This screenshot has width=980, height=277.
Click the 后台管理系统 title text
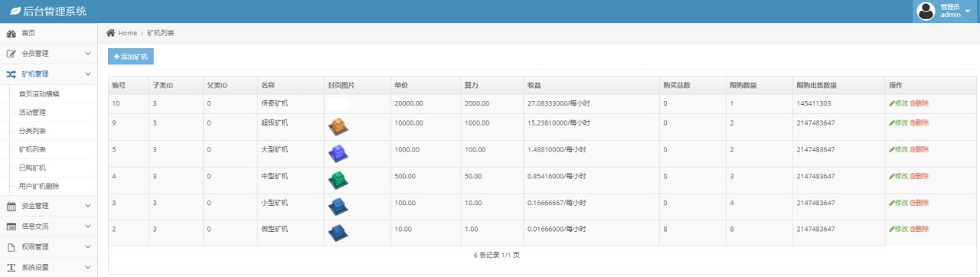click(x=55, y=11)
